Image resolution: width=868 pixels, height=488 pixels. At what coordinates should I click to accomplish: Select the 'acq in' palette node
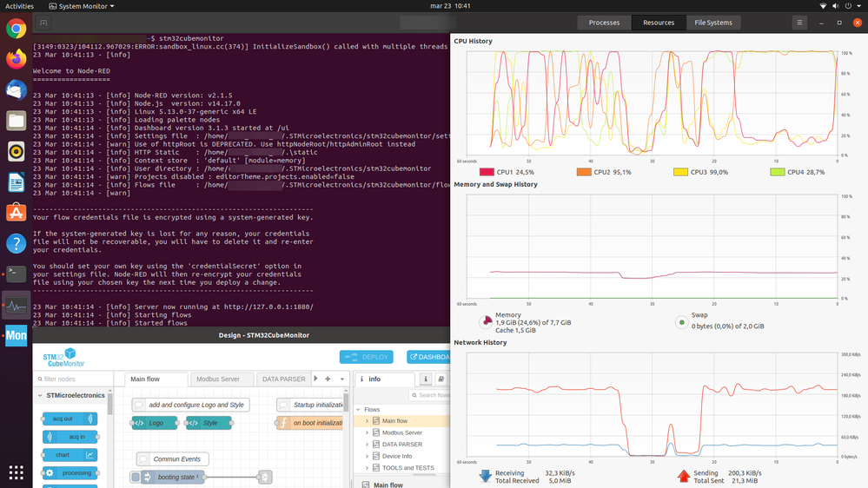click(70, 437)
